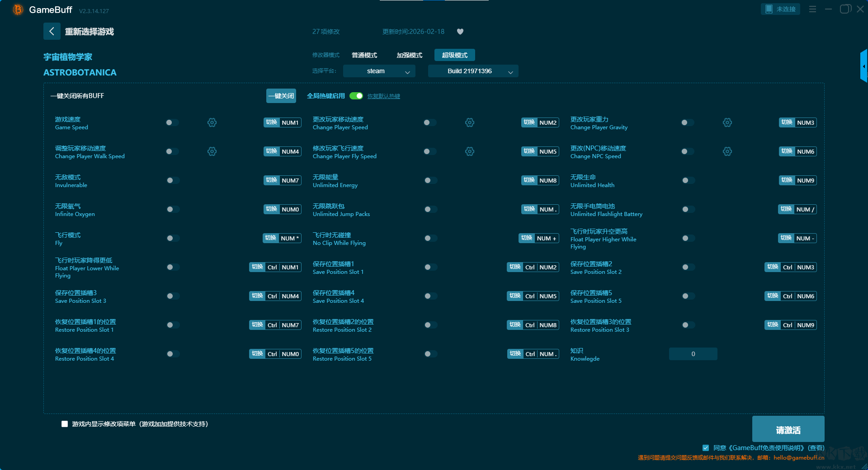Screen dimensions: 868x470
Task: Switch to 普通模式 tab
Action: 364,55
